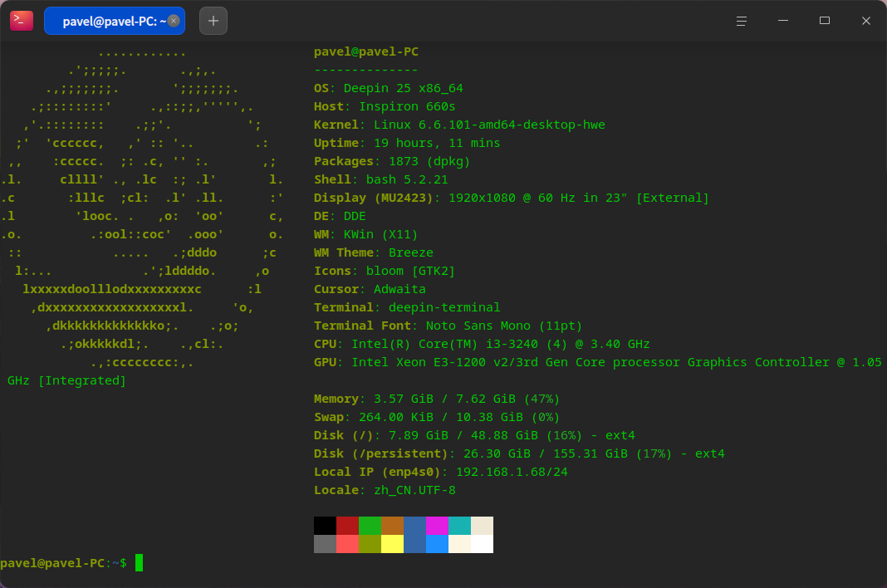Close the terminal window
887x588 pixels.
click(866, 21)
